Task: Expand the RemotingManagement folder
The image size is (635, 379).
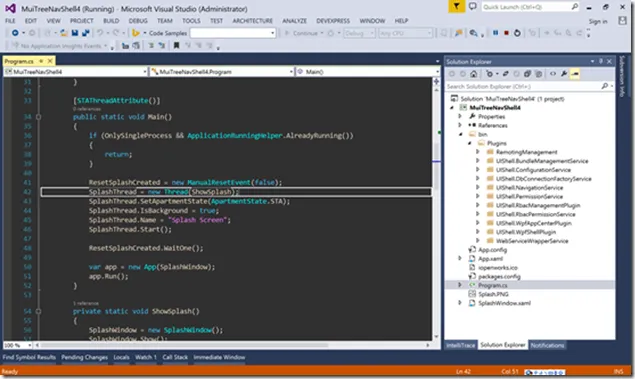Action: point(478,152)
